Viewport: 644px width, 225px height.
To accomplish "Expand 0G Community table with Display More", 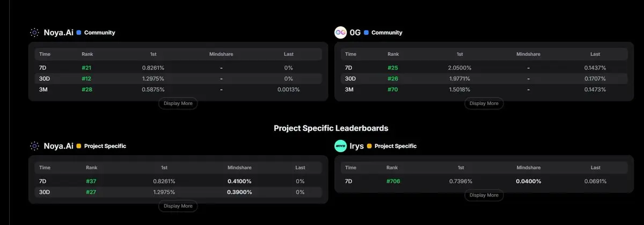I will coord(484,103).
